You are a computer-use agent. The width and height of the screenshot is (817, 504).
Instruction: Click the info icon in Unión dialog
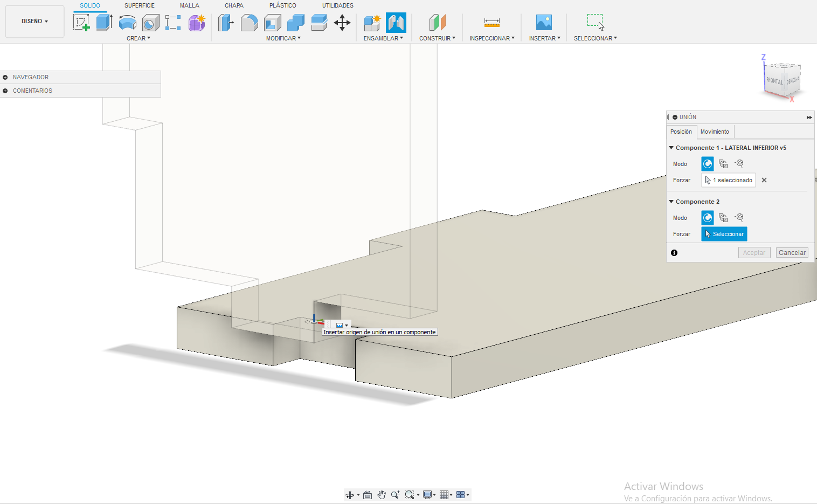click(x=674, y=253)
